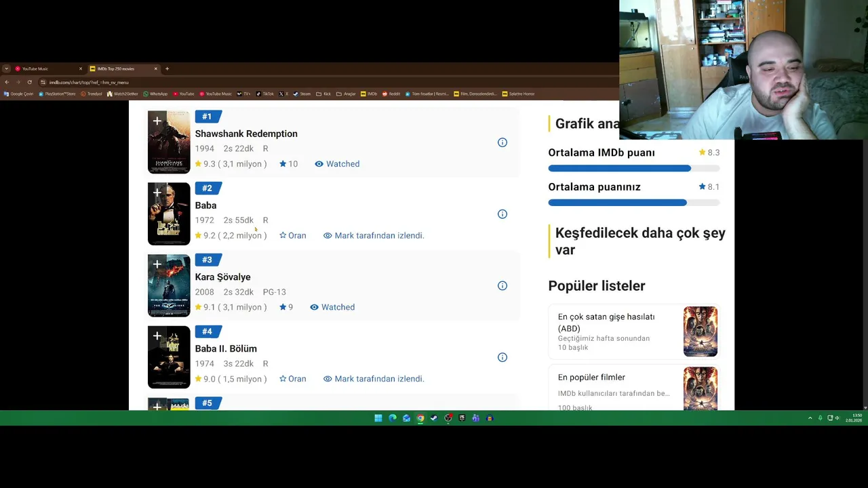Open the taskbar clock showing 13:50

(853, 418)
